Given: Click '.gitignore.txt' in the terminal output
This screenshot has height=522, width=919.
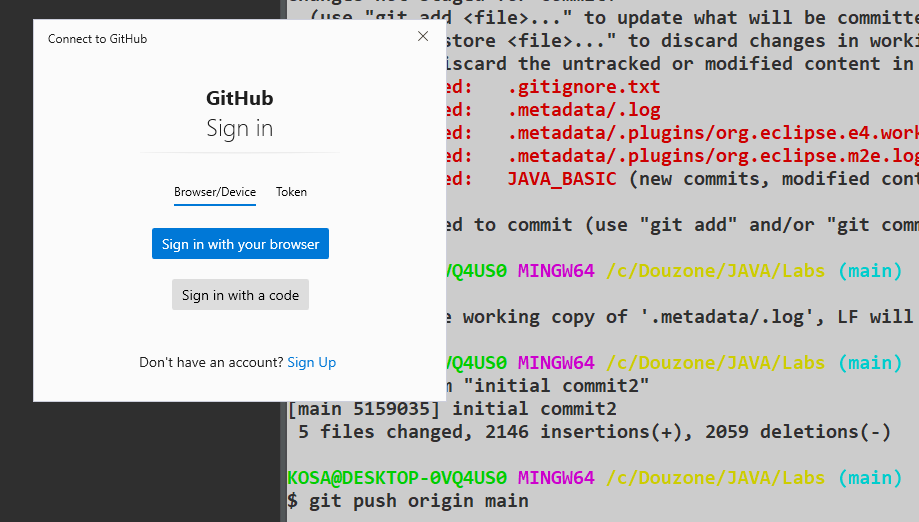Looking at the screenshot, I should (x=584, y=87).
